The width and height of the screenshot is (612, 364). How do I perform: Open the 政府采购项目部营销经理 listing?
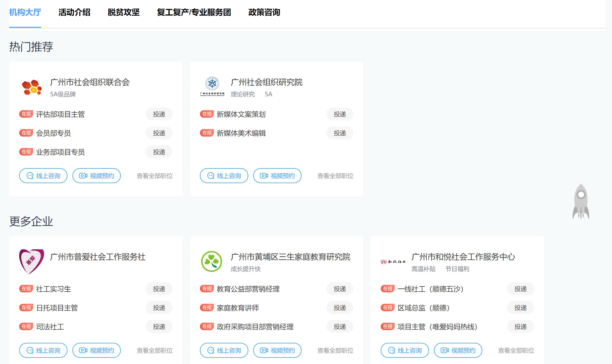point(255,327)
